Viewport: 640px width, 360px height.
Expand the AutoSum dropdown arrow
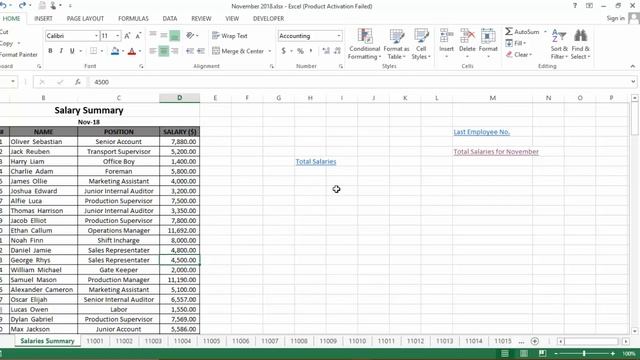tap(545, 31)
